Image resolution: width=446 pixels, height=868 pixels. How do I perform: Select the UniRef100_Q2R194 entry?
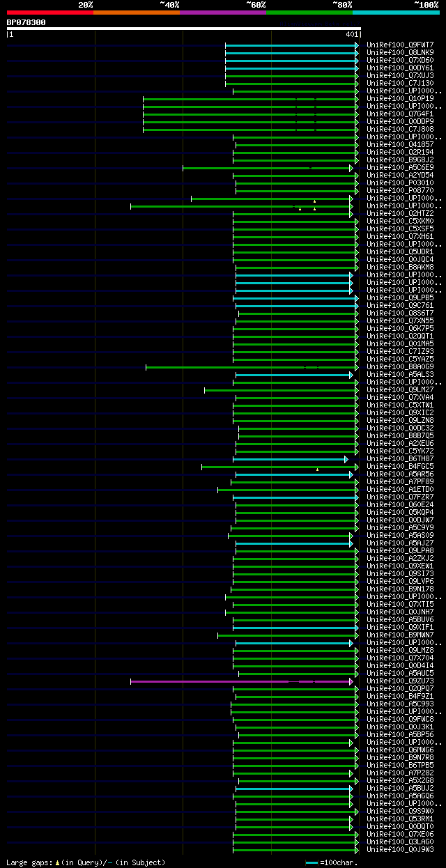(400, 152)
